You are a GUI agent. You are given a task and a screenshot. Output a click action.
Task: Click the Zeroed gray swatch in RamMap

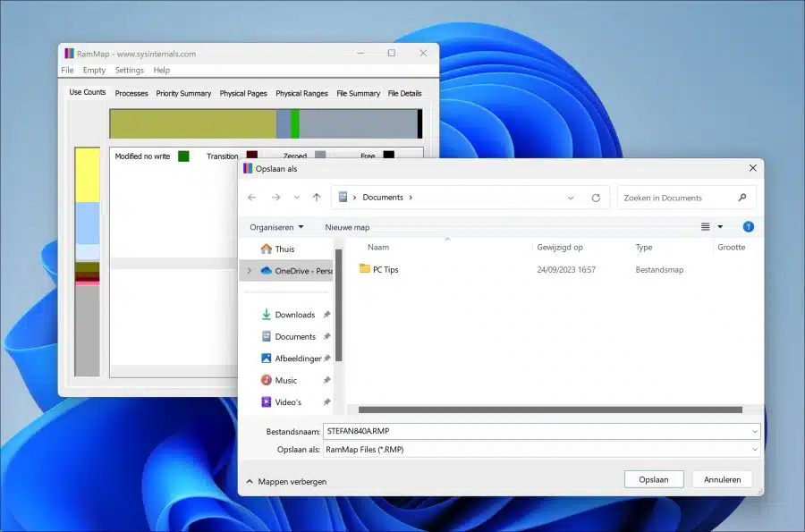320,155
